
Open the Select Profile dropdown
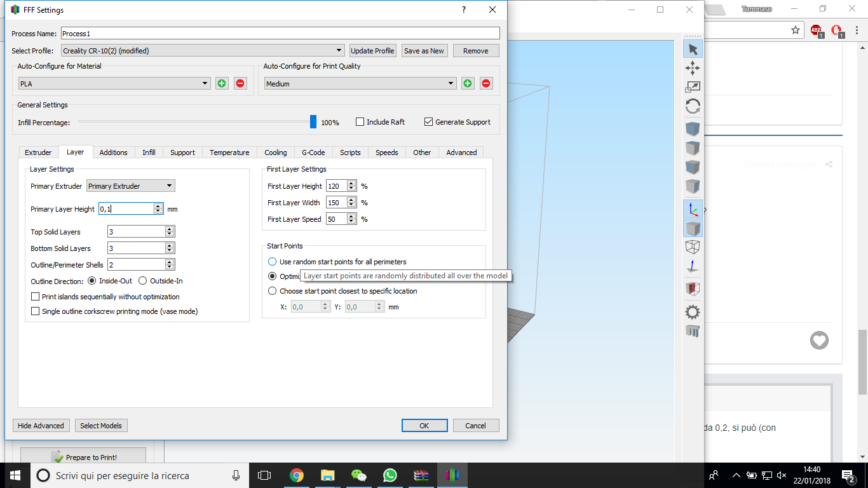[x=203, y=50]
